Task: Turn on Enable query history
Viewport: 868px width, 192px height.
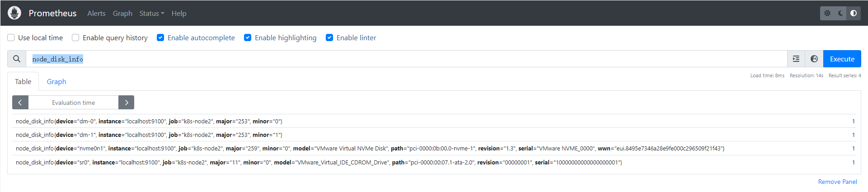Action: click(x=75, y=37)
